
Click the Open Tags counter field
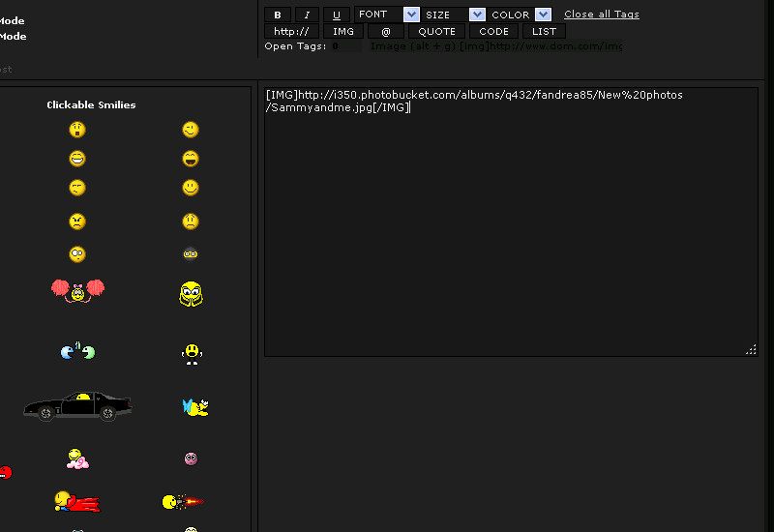pyautogui.click(x=346, y=46)
